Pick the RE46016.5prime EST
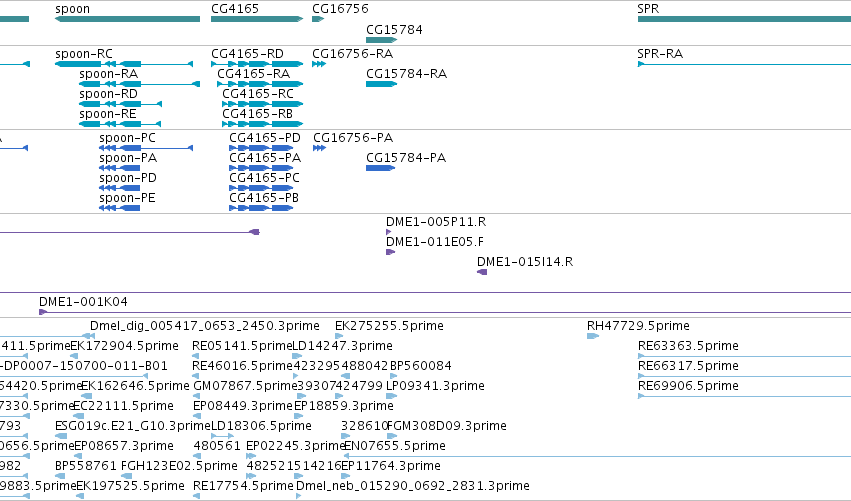The width and height of the screenshot is (851, 501). [x=242, y=366]
